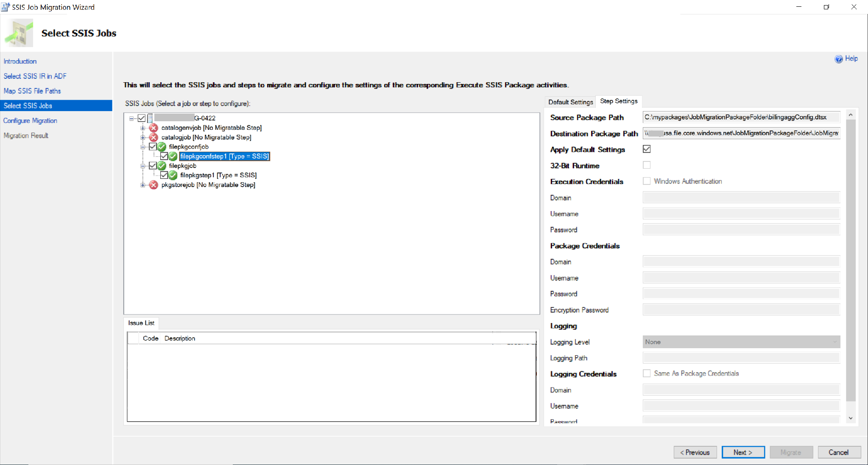
Task: Select the Default Settings tab
Action: 570,101
